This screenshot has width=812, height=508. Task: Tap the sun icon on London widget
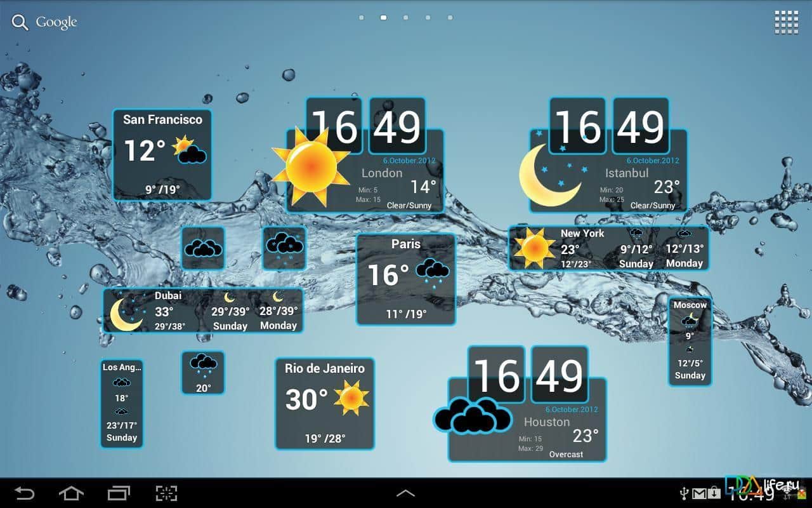[x=310, y=168]
